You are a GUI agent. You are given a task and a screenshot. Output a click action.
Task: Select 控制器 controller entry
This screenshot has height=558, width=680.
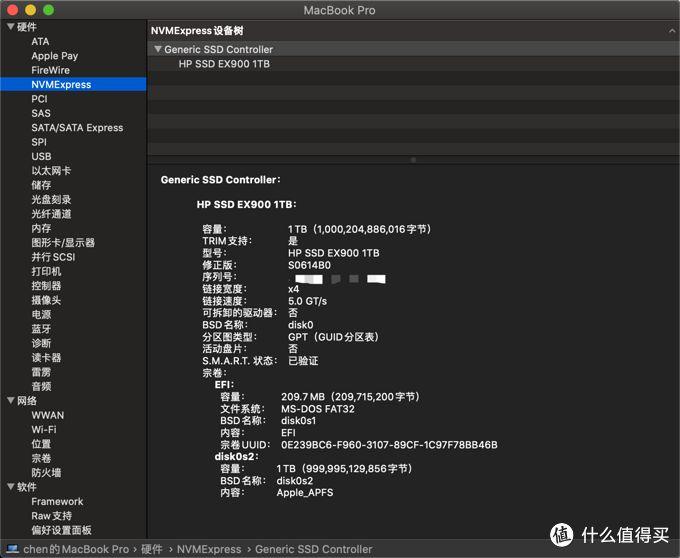(x=46, y=286)
